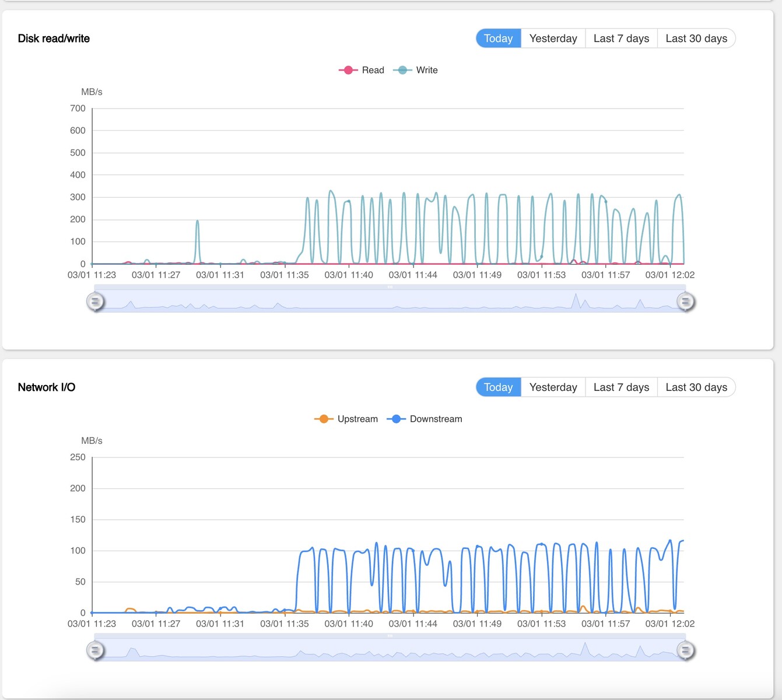782x700 pixels.
Task: Click 03/01 12:02 label on Disk read/write axis
Action: click(x=670, y=275)
